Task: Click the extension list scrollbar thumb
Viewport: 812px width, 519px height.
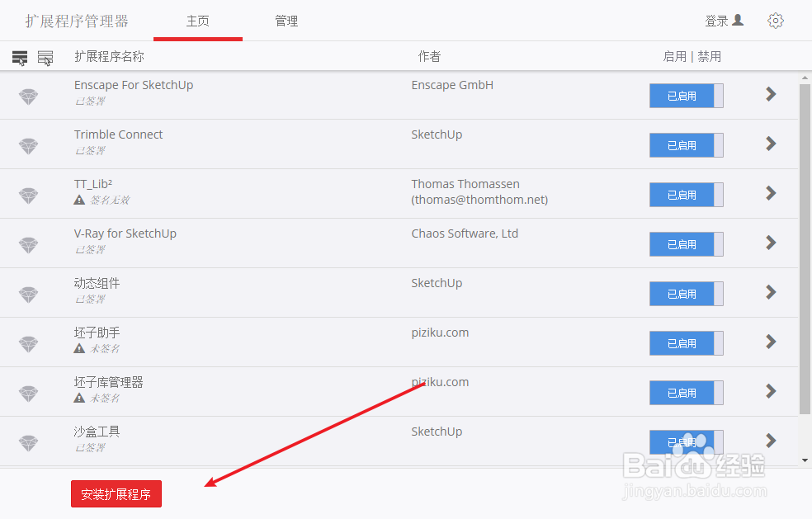Action: pos(805,249)
